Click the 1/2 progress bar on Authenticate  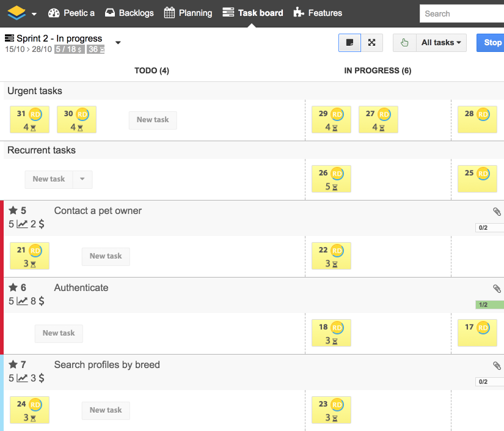click(x=489, y=304)
